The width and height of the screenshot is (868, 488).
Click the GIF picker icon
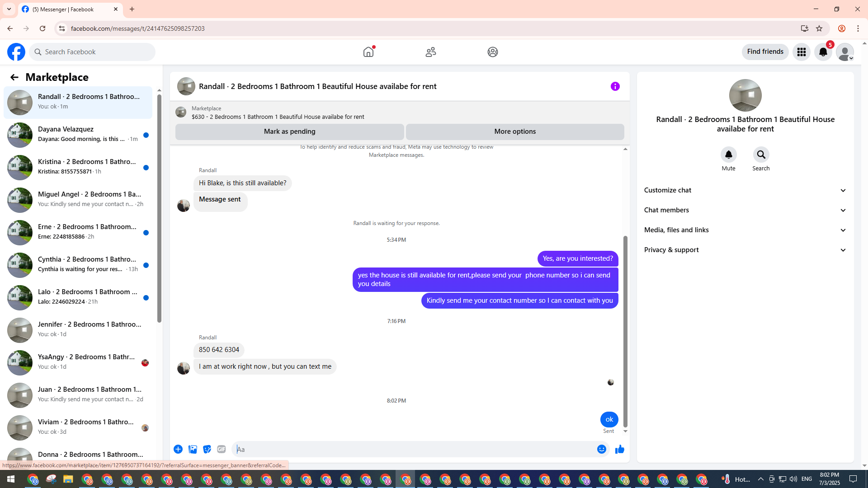point(221,449)
